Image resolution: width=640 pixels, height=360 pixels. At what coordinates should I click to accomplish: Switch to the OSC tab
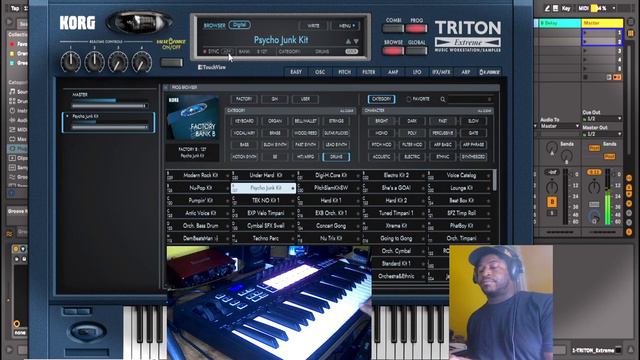pyautogui.click(x=320, y=72)
